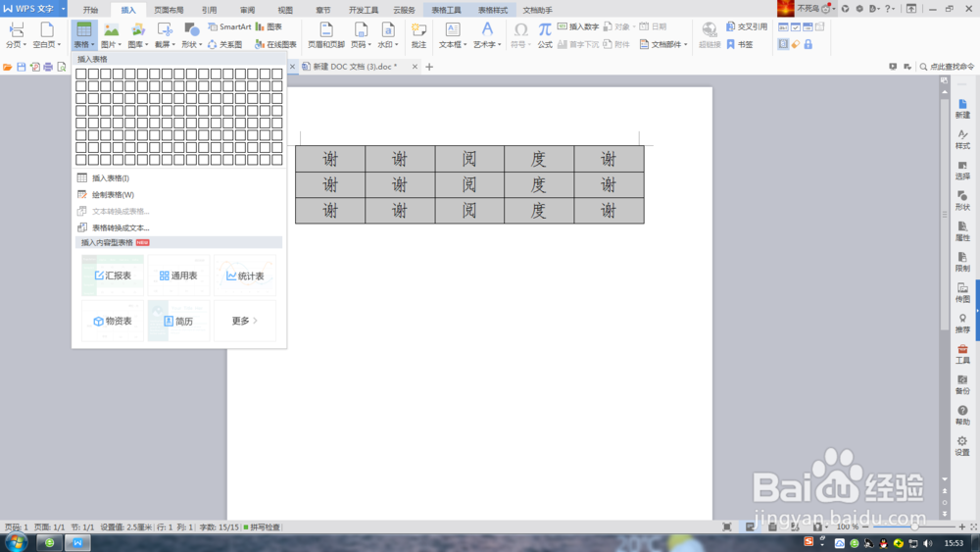This screenshot has height=552, width=980.
Task: Open 选择 selection pane in right sidebar
Action: tap(962, 170)
